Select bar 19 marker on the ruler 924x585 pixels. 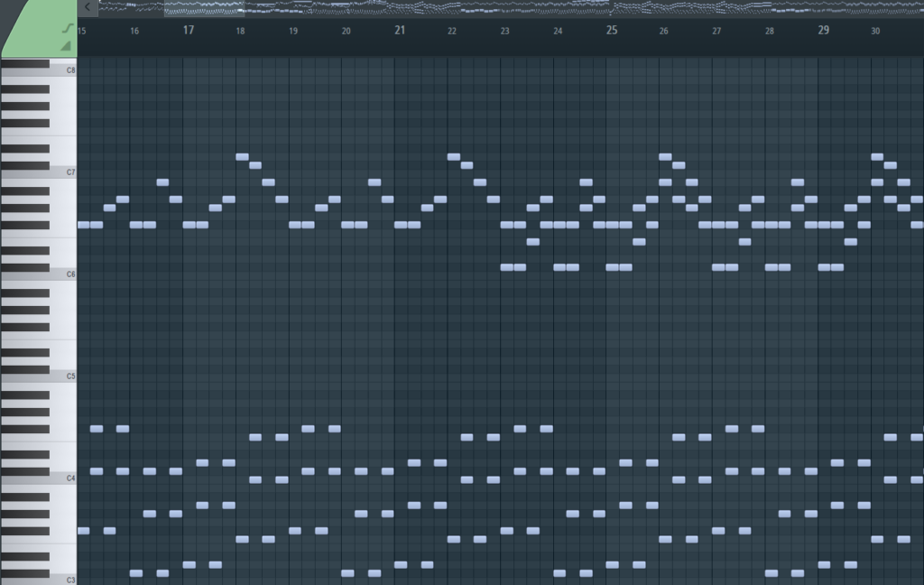[x=293, y=32]
